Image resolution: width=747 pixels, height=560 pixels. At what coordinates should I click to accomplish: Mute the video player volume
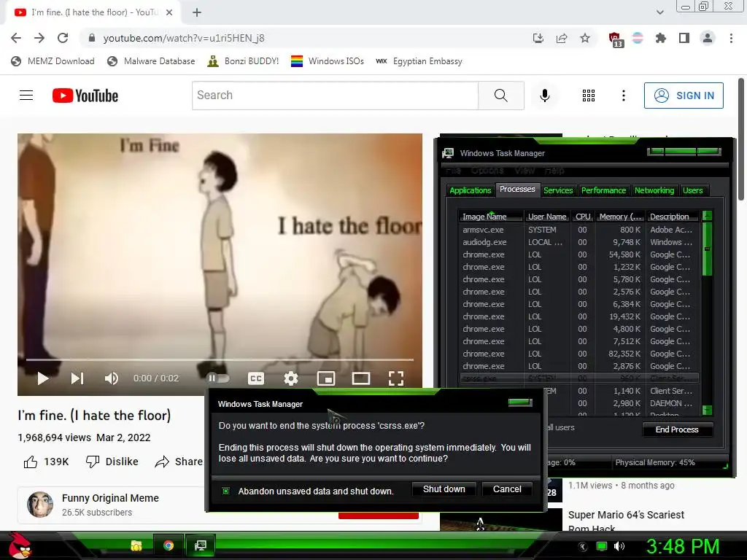point(112,378)
